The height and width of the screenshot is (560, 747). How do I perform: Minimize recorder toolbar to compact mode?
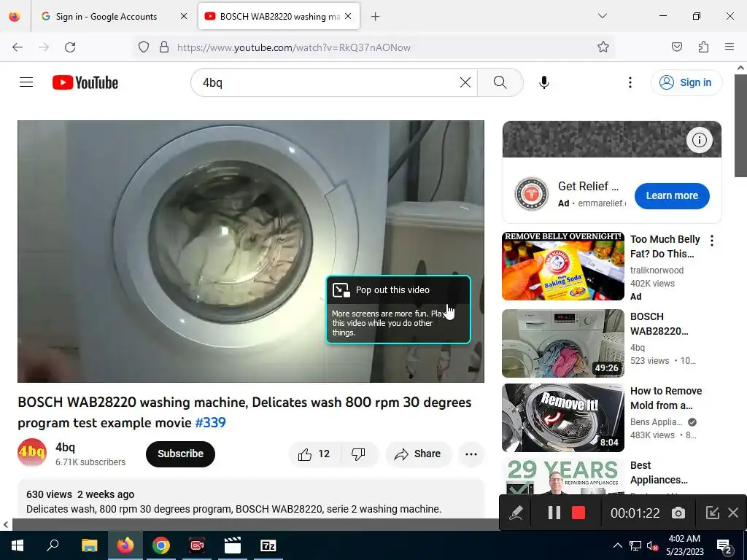click(x=712, y=513)
